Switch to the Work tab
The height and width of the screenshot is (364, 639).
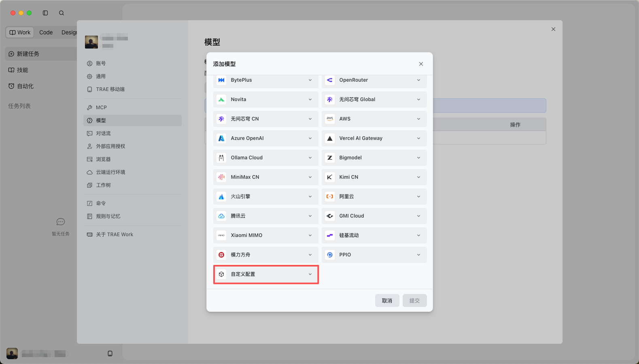coord(20,32)
